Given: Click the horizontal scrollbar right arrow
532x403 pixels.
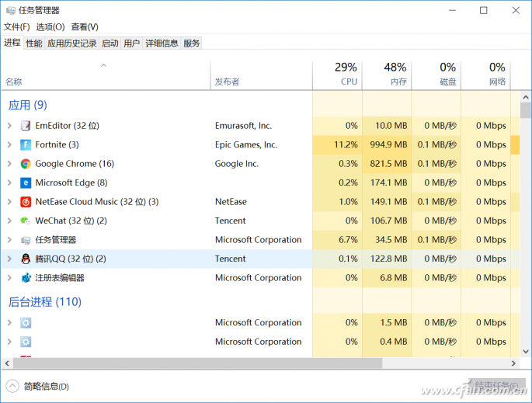Looking at the screenshot, I should tap(513, 363).
